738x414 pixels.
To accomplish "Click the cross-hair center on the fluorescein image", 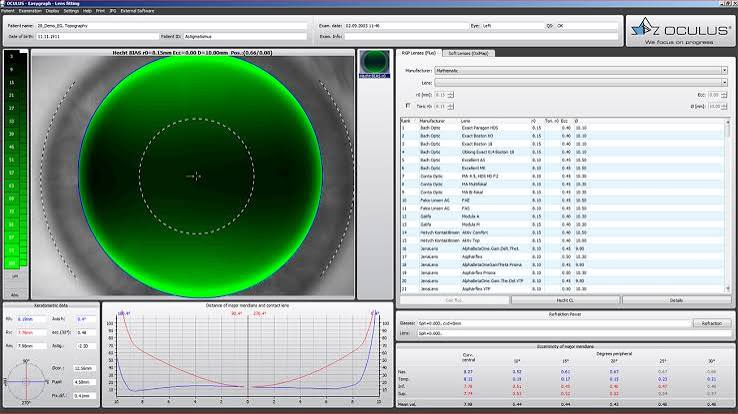I will [196, 176].
